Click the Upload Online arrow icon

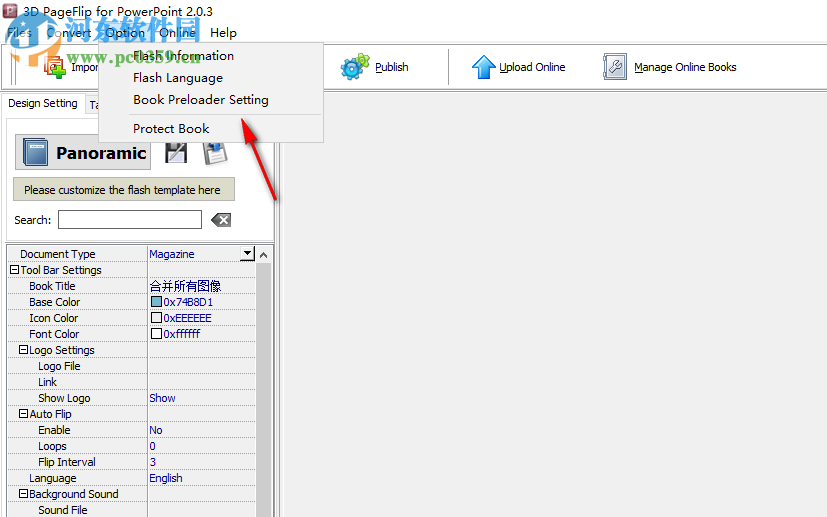click(x=483, y=67)
